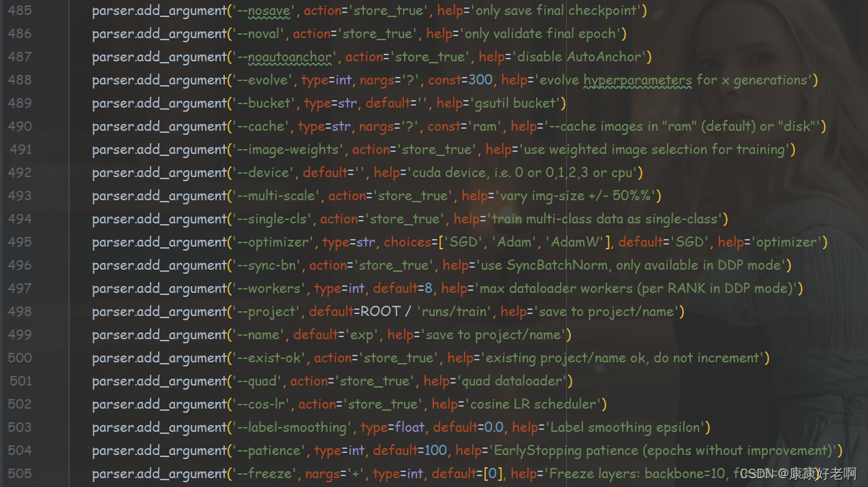868x487 pixels.
Task: Click line number 488 in the gutter
Action: 20,80
